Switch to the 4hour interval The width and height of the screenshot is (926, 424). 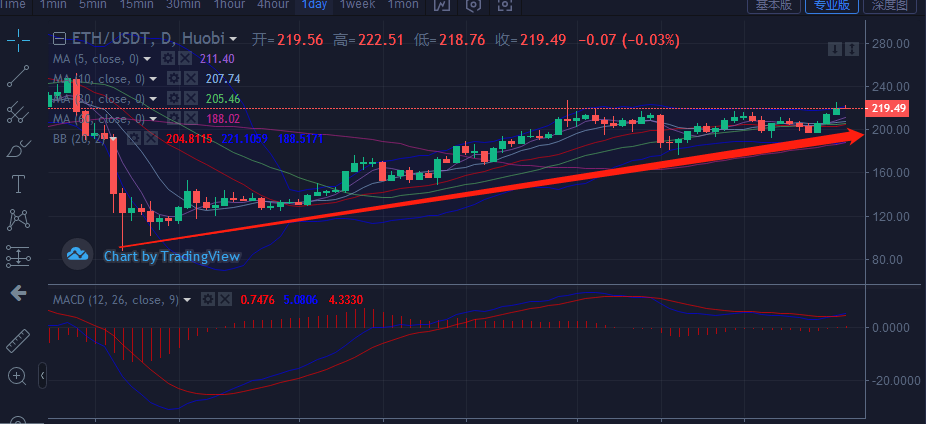click(x=274, y=5)
